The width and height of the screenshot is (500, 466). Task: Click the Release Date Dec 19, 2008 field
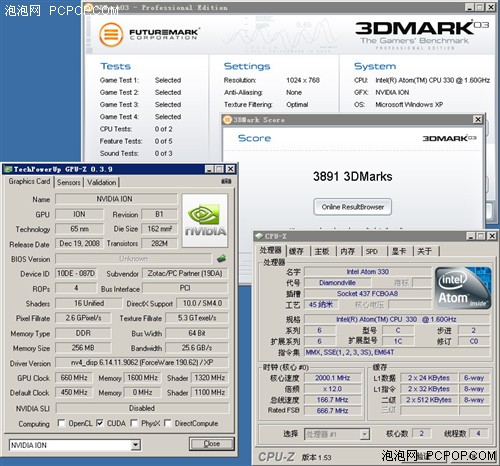79,243
